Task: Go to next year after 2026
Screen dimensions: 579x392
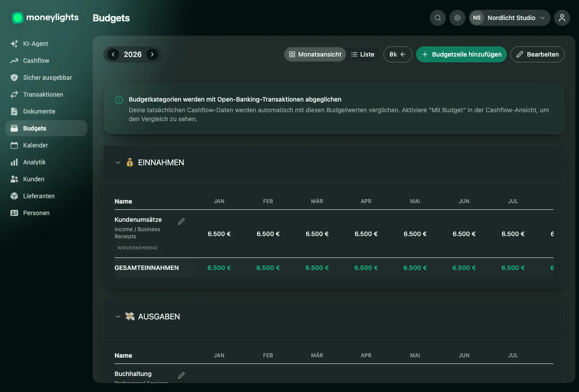Action: click(152, 54)
